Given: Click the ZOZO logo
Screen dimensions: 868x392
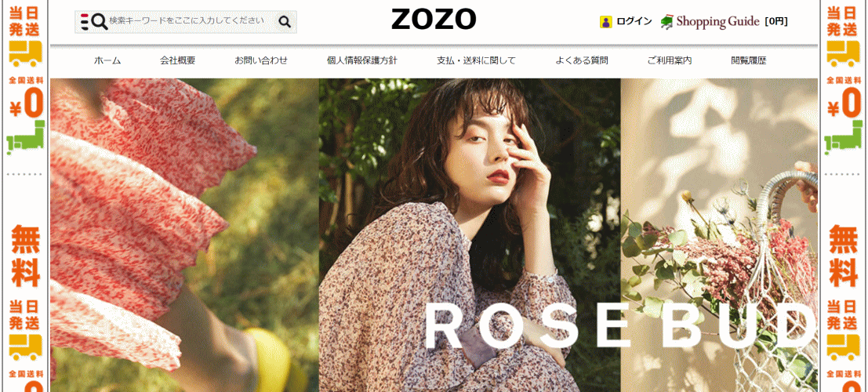Looking at the screenshot, I should tap(434, 20).
